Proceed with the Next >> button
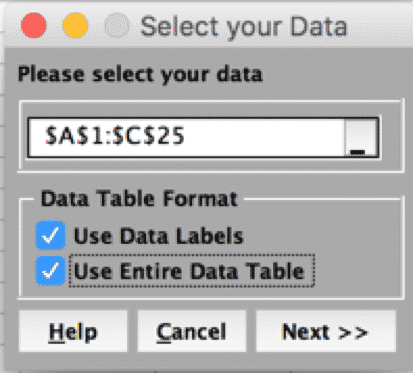413x373 pixels. pos(326,331)
